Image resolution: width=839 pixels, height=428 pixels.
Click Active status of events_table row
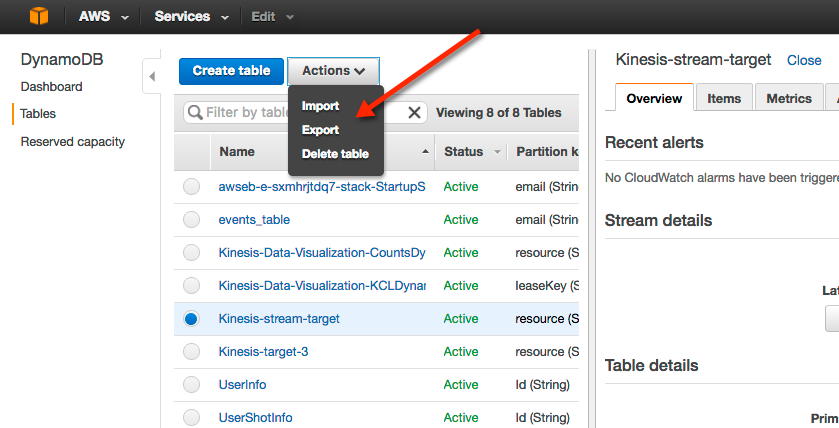(461, 220)
